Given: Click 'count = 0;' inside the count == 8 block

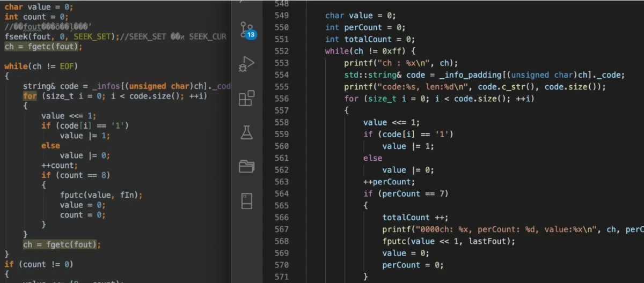Looking at the screenshot, I should click(83, 215).
